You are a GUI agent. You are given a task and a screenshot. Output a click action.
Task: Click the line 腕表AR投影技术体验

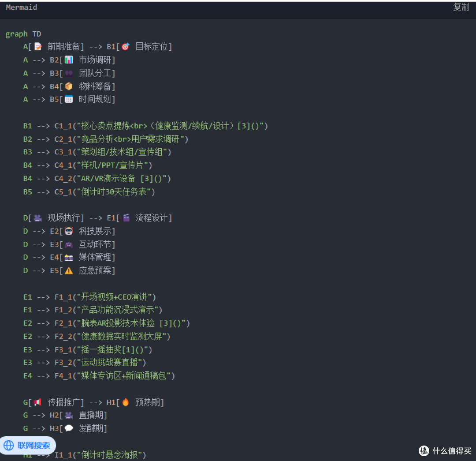tap(107, 323)
